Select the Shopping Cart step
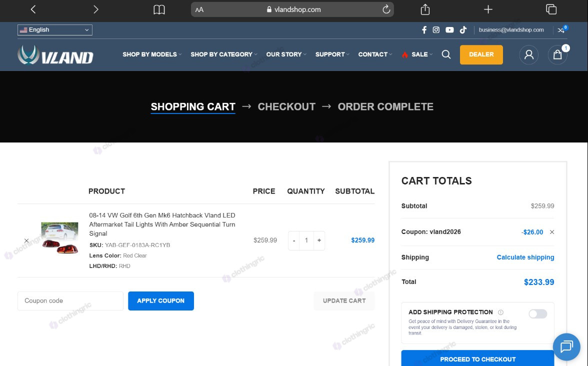 click(193, 107)
